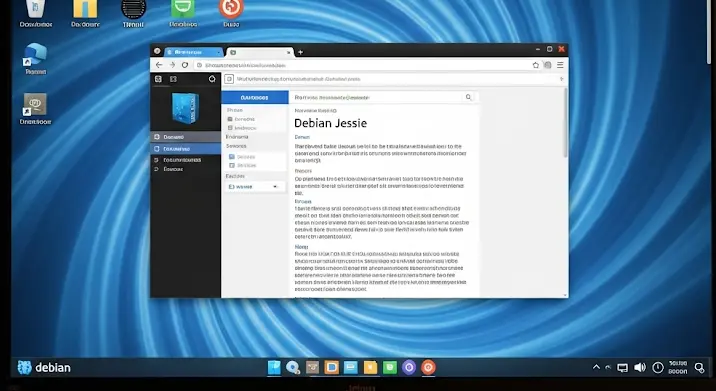The height and width of the screenshot is (391, 716).
Task: Select the trash bin desktop icon
Action: pyautogui.click(x=36, y=13)
